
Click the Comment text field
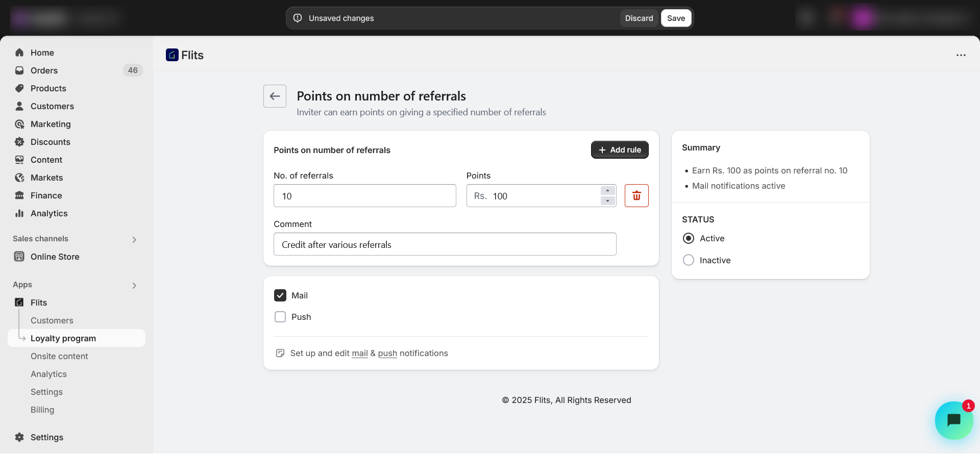(445, 244)
